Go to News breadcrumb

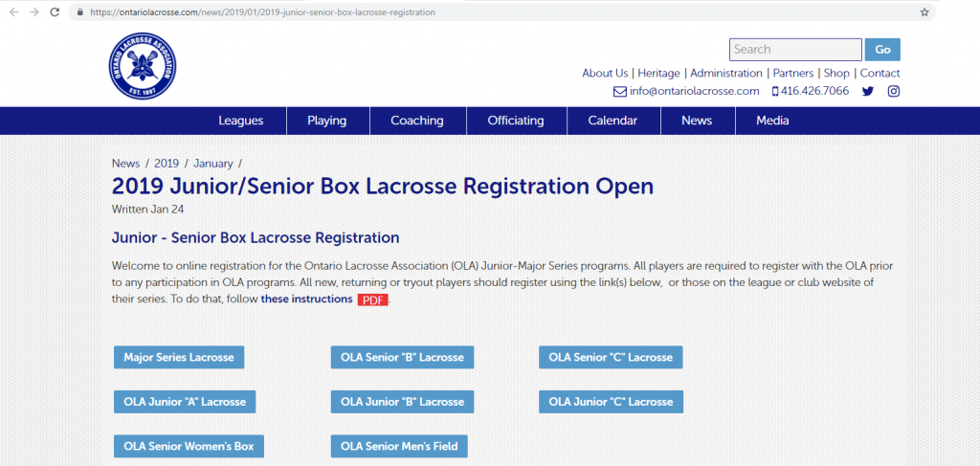tap(125, 164)
